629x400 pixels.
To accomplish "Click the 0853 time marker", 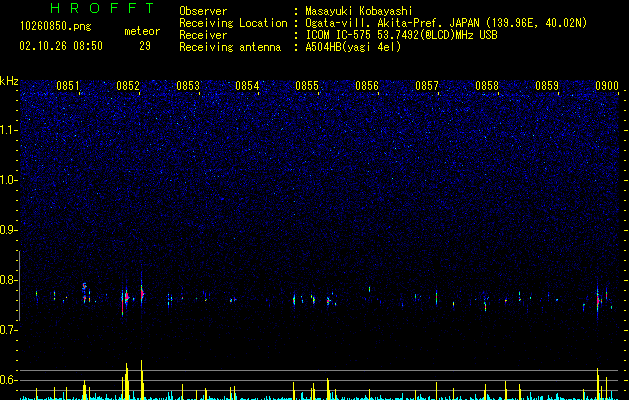I will click(x=188, y=86).
